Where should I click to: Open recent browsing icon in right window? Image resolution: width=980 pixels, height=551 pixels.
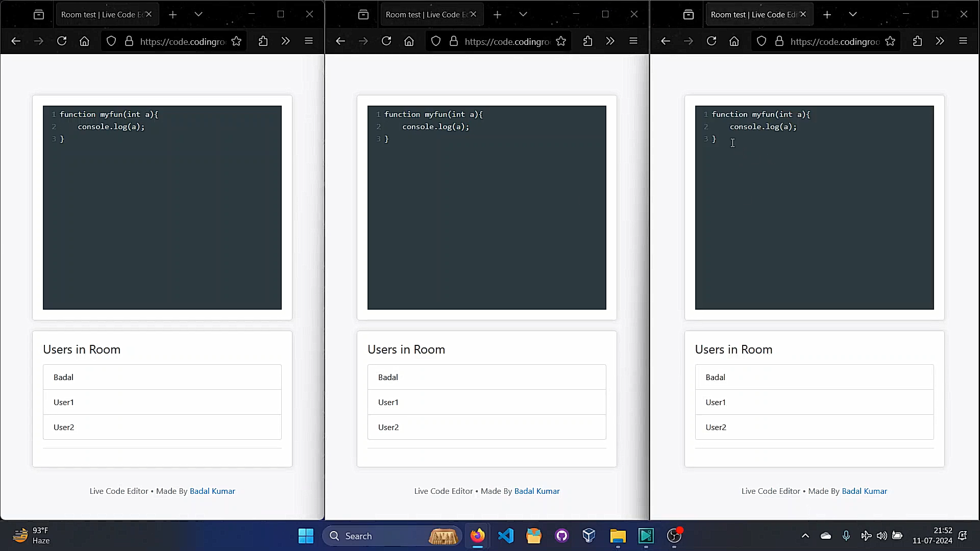point(689,14)
